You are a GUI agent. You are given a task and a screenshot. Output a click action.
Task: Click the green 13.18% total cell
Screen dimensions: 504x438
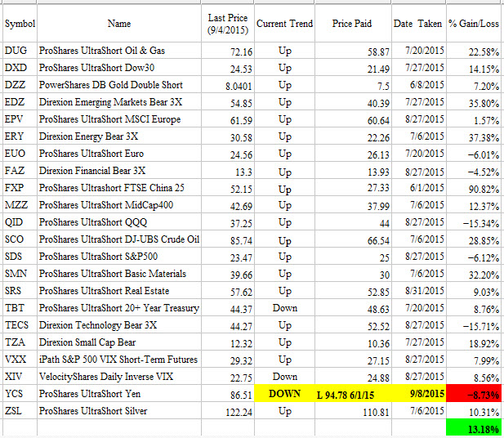pyautogui.click(x=475, y=428)
